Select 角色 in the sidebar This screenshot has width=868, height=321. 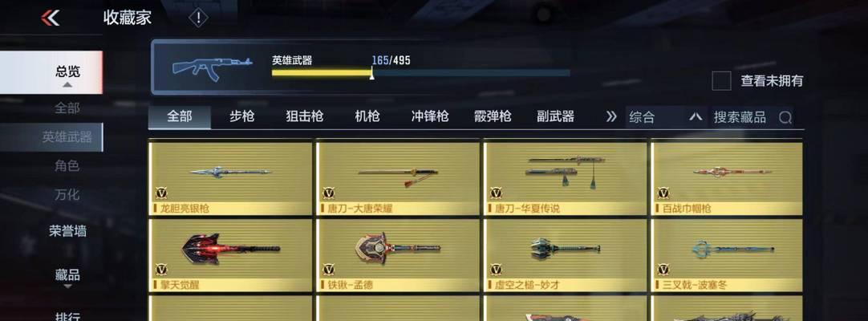coord(67,165)
